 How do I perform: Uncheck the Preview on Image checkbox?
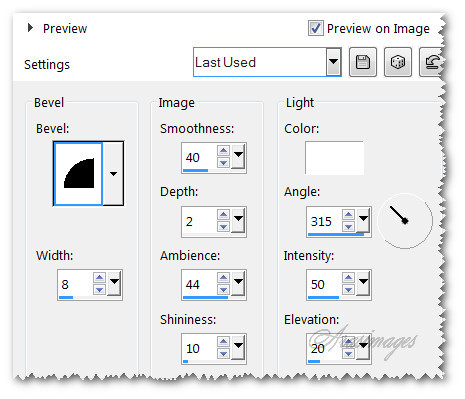pyautogui.click(x=315, y=28)
